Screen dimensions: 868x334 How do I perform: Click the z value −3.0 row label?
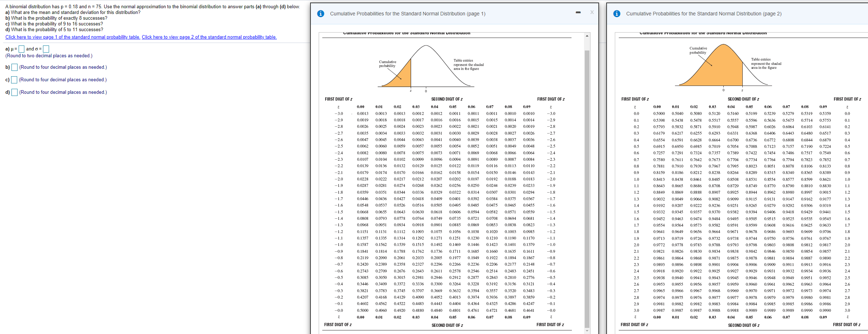(338, 113)
